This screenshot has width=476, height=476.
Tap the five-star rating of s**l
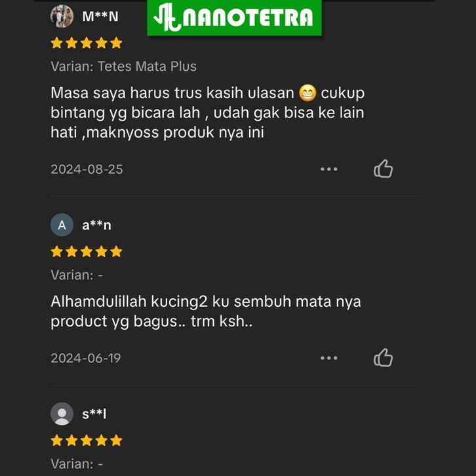87,441
